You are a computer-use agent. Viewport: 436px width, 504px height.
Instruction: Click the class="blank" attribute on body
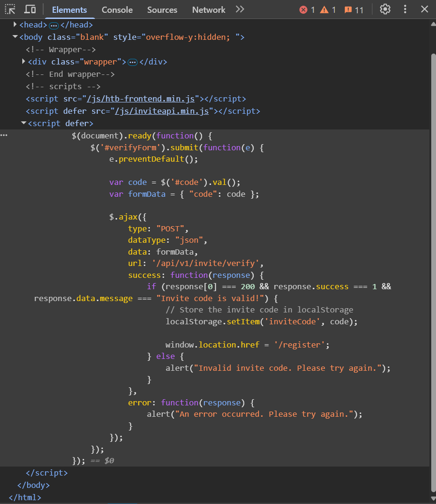pyautogui.click(x=78, y=37)
